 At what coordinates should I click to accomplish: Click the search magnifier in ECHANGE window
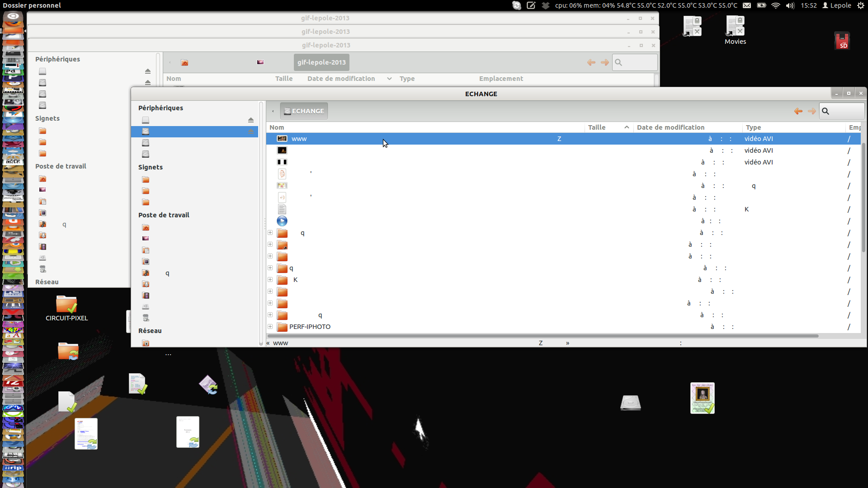point(826,111)
